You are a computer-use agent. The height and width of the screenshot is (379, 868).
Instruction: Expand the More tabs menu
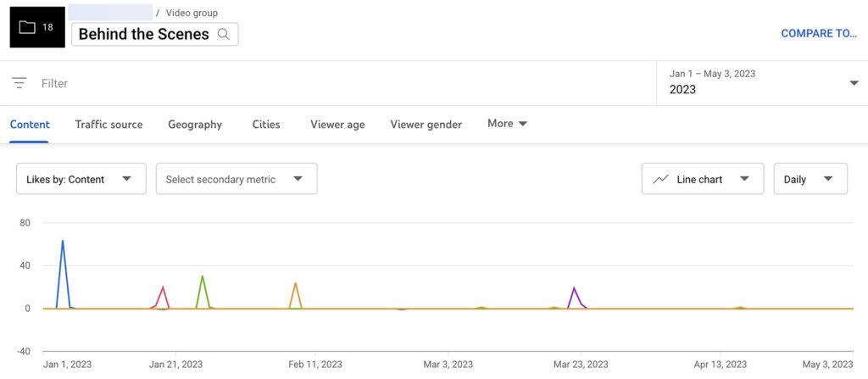click(x=507, y=124)
